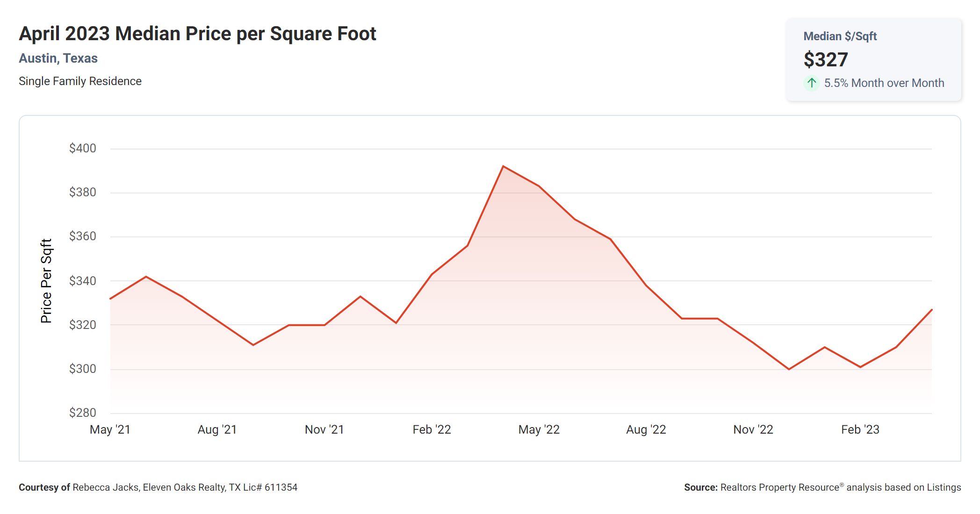The height and width of the screenshot is (514, 980).
Task: Click the Feb '23 x-axis label
Action: (860, 429)
